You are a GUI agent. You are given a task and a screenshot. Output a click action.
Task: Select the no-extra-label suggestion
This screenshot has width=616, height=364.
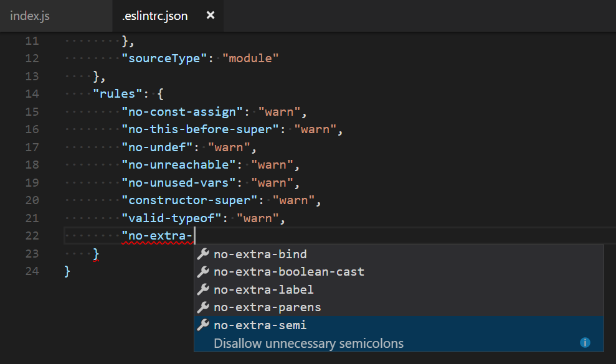point(262,289)
